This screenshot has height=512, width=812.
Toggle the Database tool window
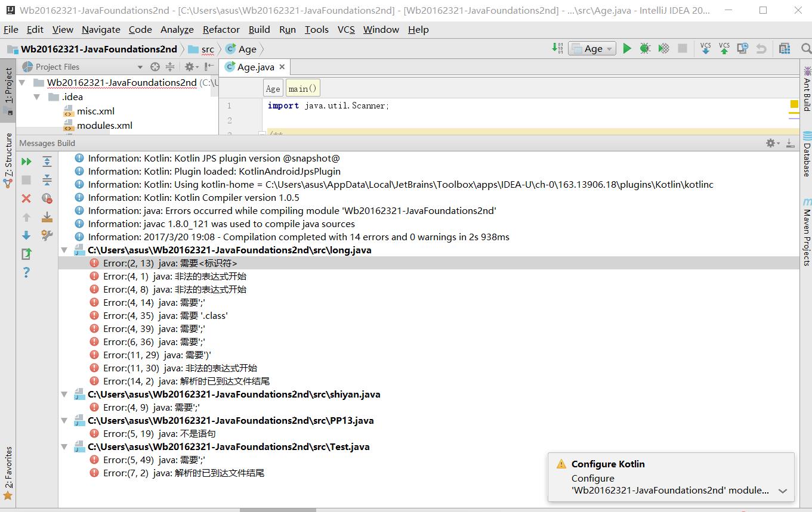806,154
